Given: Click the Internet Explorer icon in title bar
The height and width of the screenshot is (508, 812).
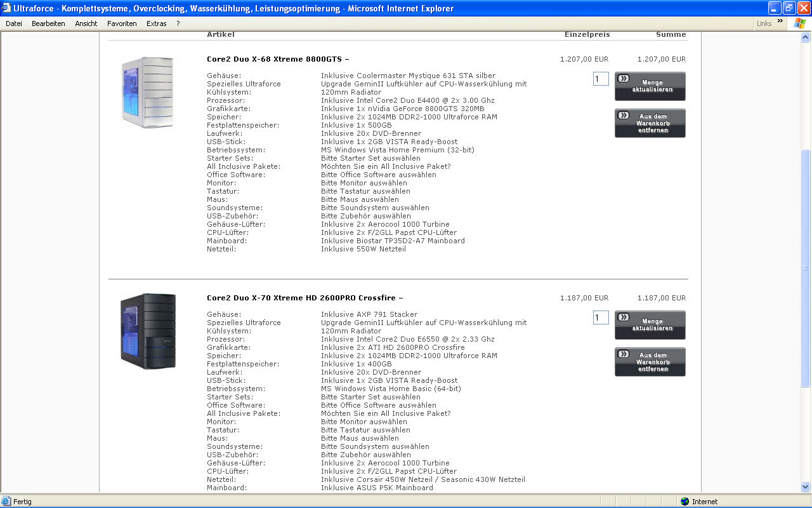Looking at the screenshot, I should (x=6, y=8).
